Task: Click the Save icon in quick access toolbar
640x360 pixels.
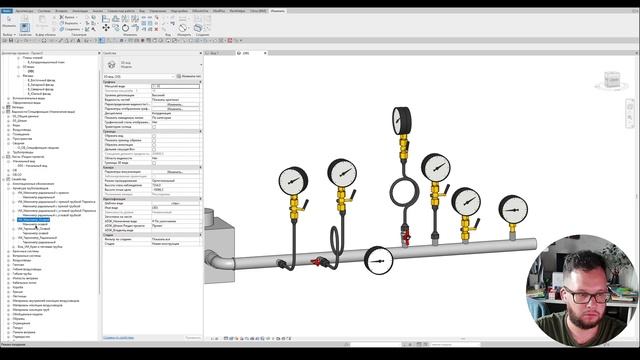Action: tap(11, 40)
